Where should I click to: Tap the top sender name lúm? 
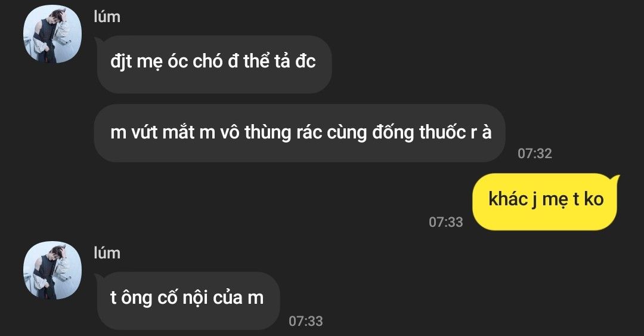pos(107,17)
